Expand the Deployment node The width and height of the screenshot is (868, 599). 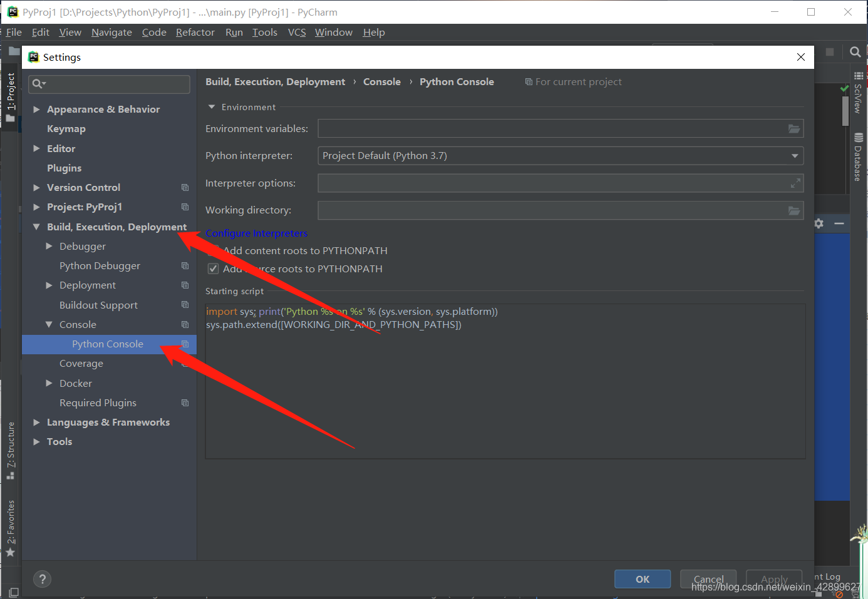click(49, 285)
